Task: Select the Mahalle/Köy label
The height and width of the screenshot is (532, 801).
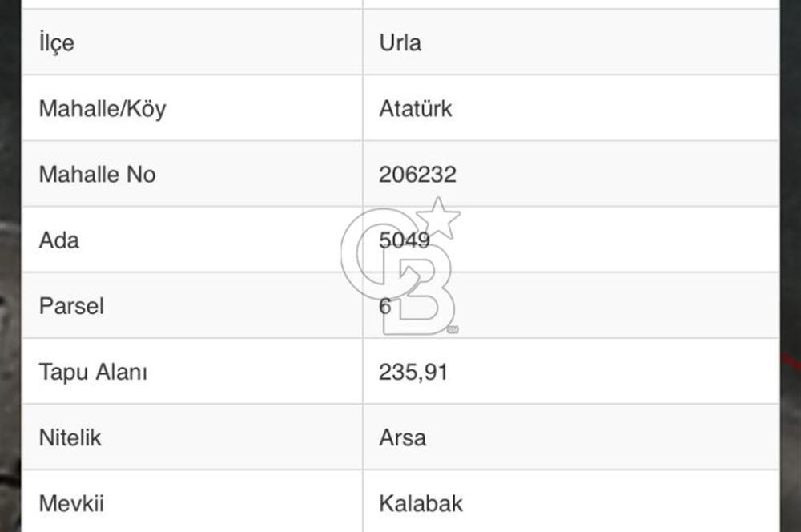Action: tap(102, 108)
